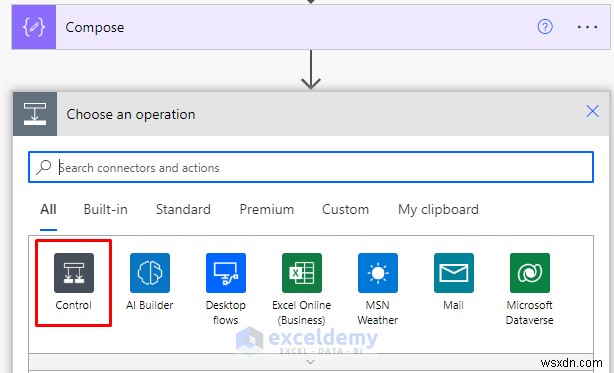
Task: Select the MSN Weather connector
Action: (x=377, y=273)
